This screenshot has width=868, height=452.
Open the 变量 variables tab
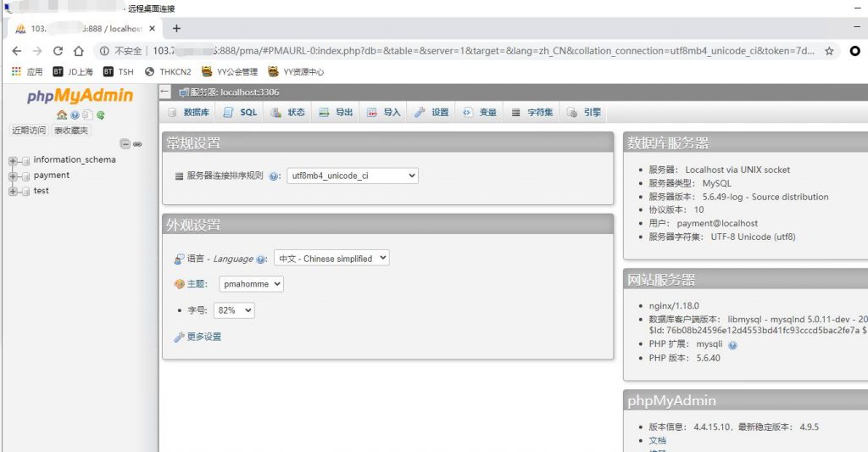coord(480,113)
